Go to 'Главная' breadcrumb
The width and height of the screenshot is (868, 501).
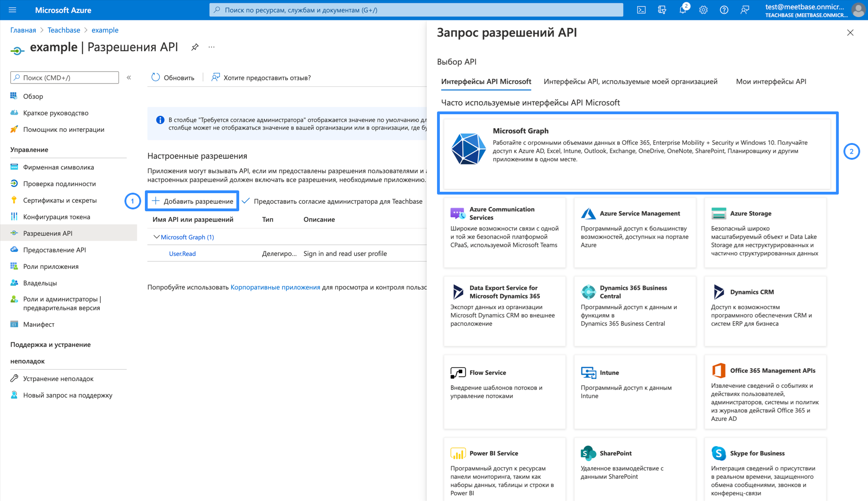23,30
